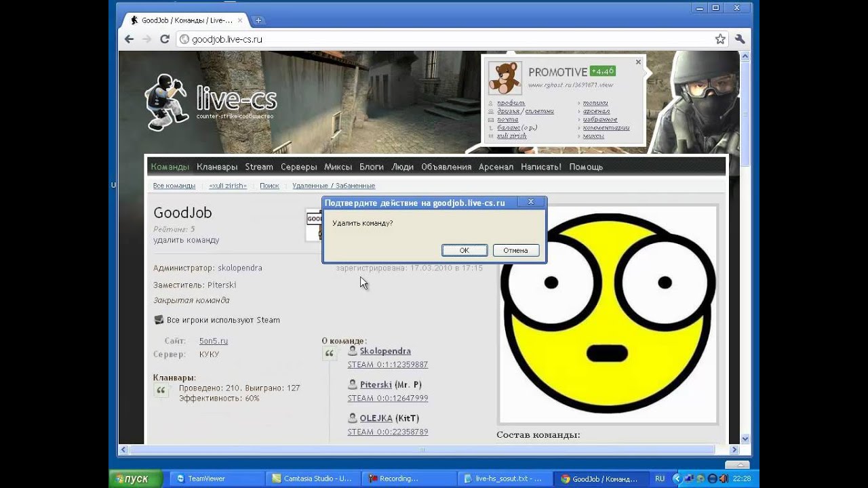This screenshot has height=488, width=868.
Task: Click STEAM 0:0:12647999 link
Action: tap(388, 399)
